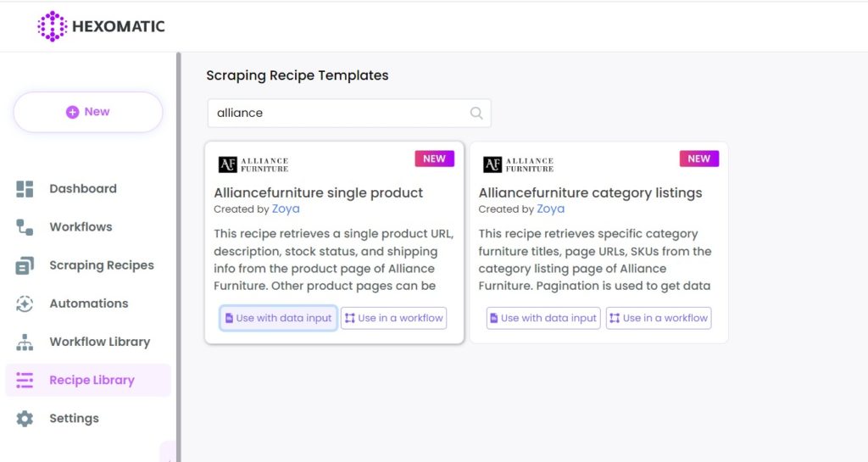The height and width of the screenshot is (462, 868).
Task: Use single product recipe with data input
Action: pos(278,318)
